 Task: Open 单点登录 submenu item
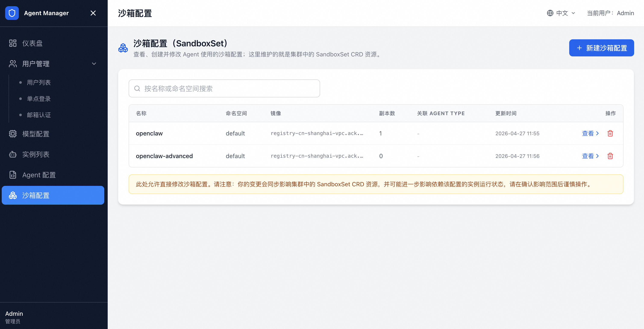point(39,99)
